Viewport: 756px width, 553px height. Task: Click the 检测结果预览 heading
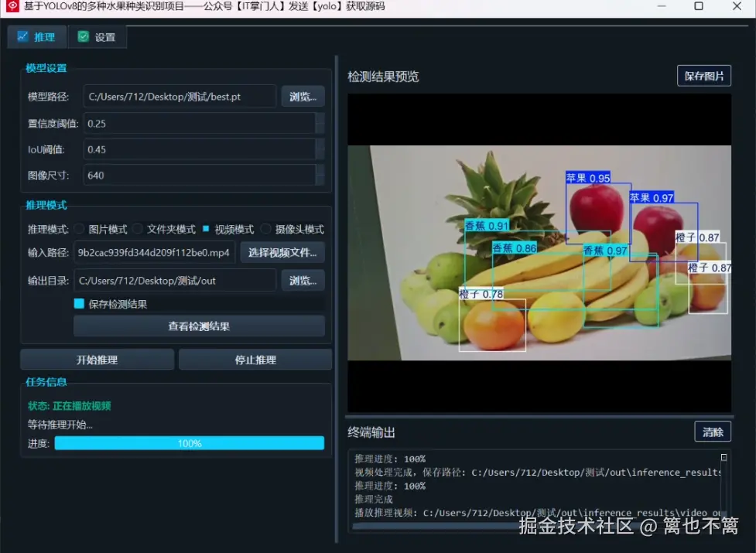coord(383,77)
